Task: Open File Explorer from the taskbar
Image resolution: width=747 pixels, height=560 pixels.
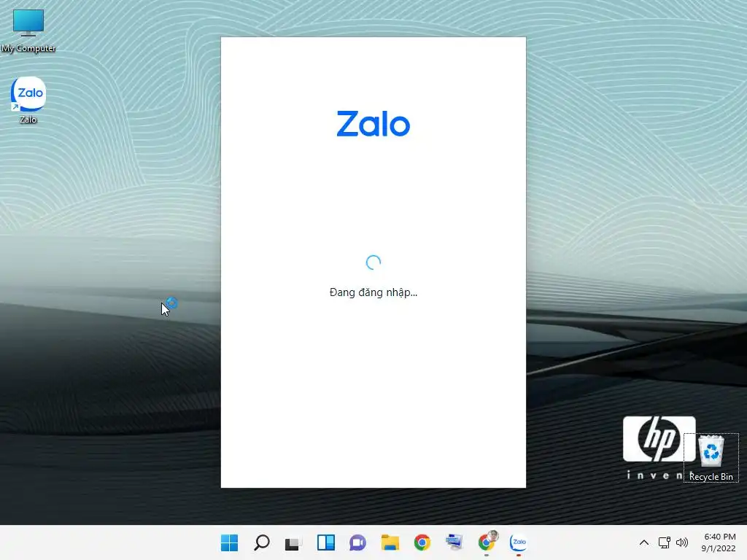Action: pyautogui.click(x=390, y=542)
